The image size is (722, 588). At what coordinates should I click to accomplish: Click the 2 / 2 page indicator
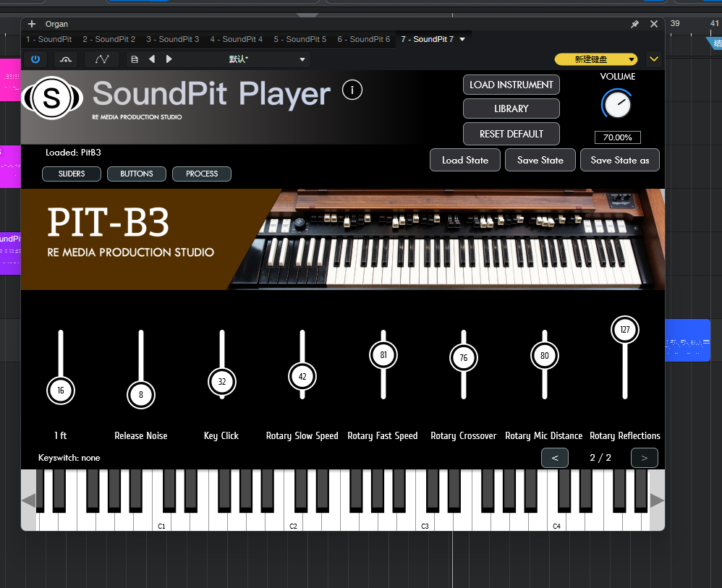pos(600,458)
